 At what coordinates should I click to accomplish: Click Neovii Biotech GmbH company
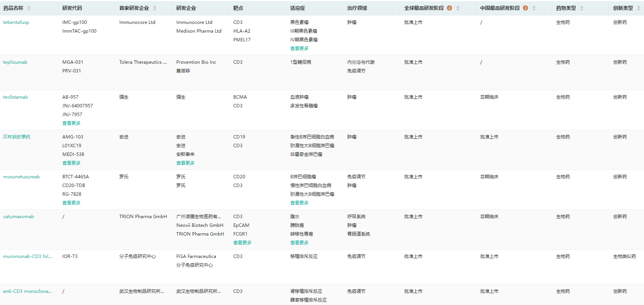200,225
